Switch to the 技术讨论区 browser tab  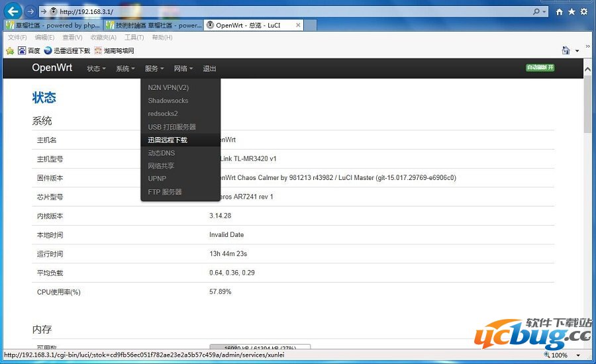point(154,25)
